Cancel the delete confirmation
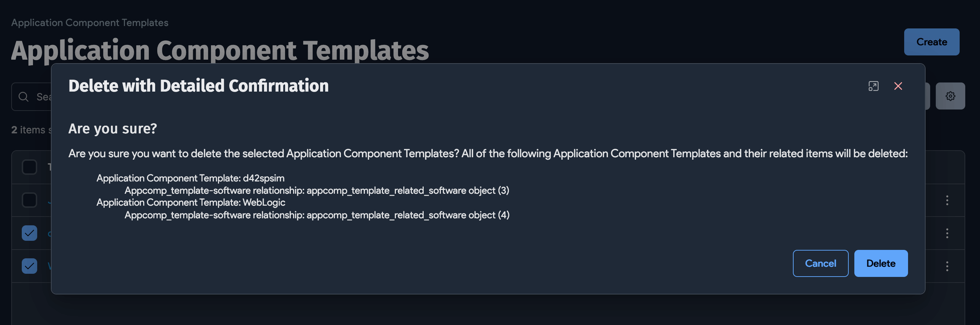 pos(821,263)
